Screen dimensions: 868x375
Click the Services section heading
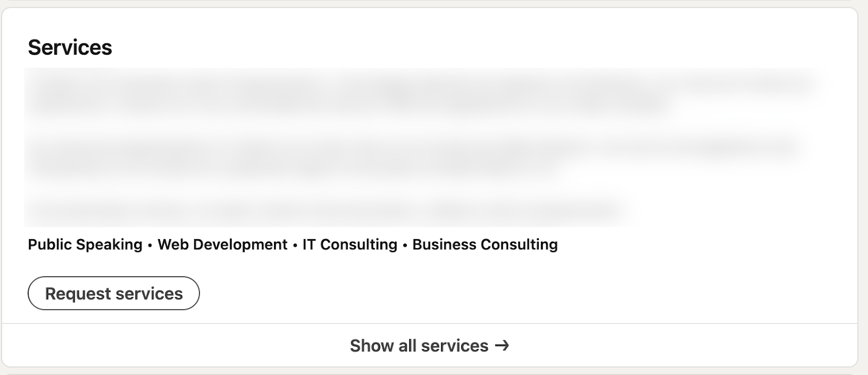(71, 47)
